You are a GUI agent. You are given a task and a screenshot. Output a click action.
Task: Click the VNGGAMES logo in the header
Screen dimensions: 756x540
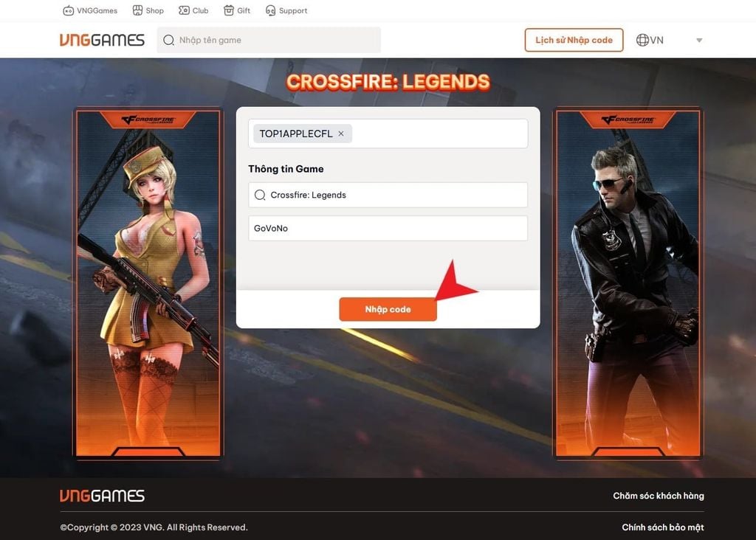pyautogui.click(x=102, y=40)
